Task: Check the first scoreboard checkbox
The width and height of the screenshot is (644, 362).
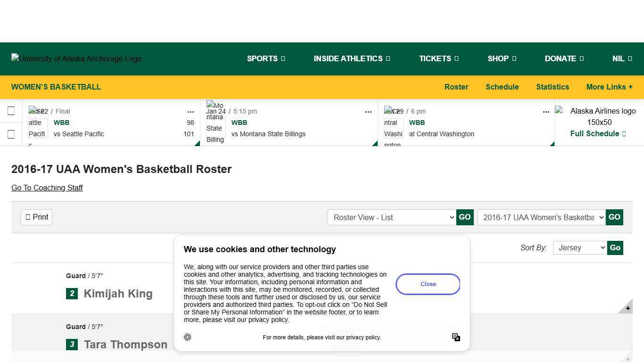Action: click(11, 111)
